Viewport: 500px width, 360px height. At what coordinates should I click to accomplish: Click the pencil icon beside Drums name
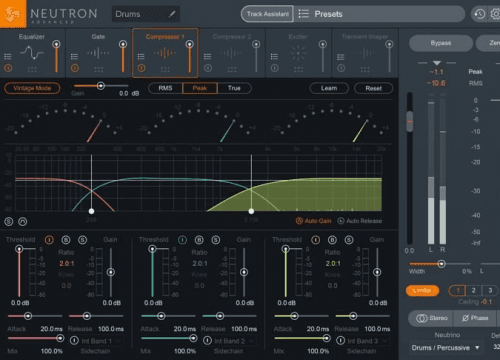(x=172, y=14)
